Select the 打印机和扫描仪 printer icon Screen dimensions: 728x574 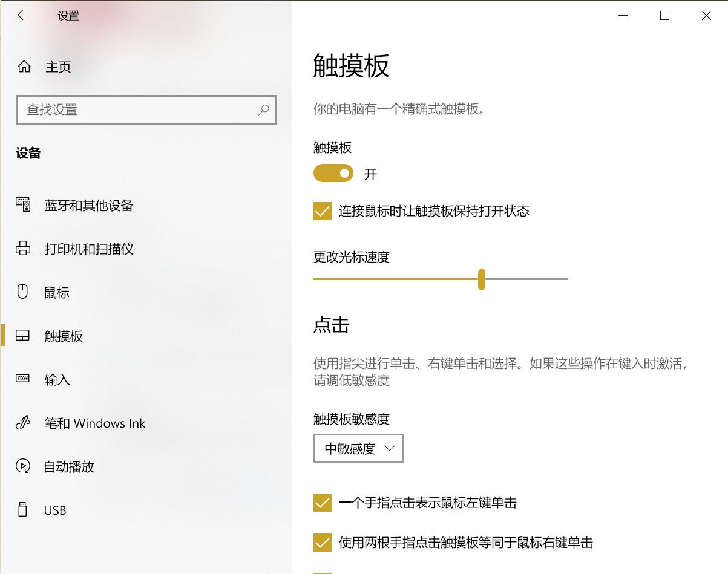[x=23, y=249]
